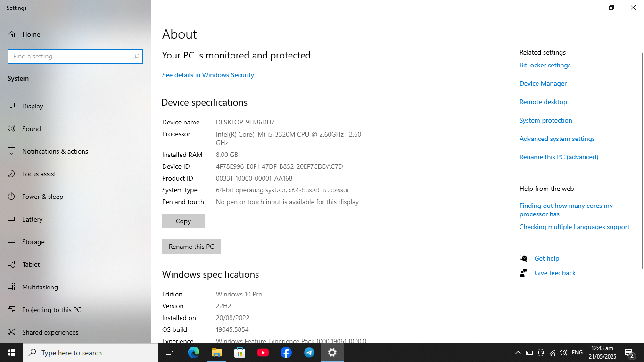This screenshot has height=362, width=644.
Task: Open Device Manager link
Action: pyautogui.click(x=543, y=83)
